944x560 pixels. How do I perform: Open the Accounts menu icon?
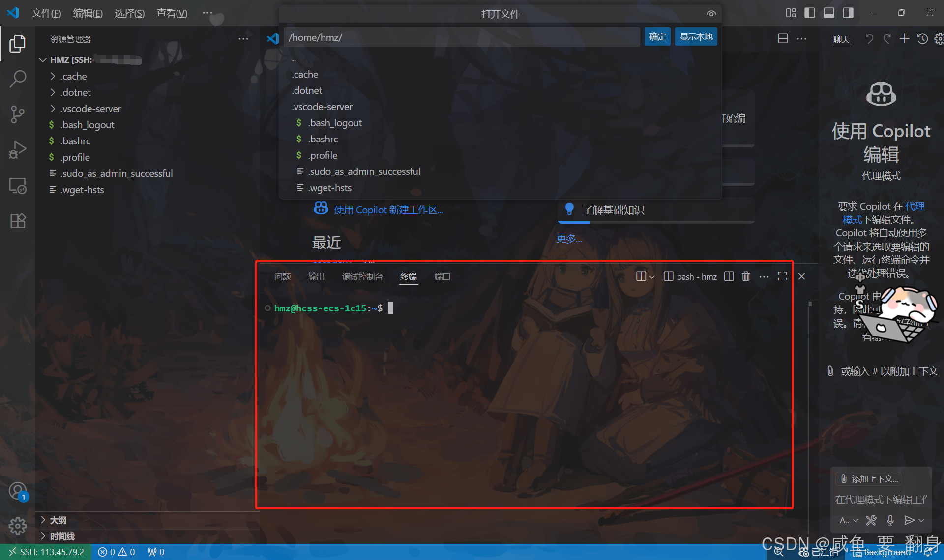point(18,491)
